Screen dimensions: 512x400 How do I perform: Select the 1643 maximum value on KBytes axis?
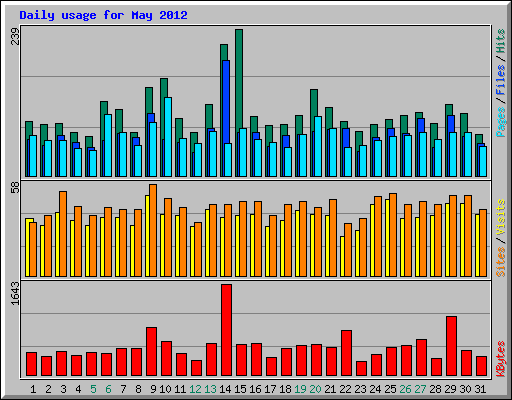pyautogui.click(x=15, y=293)
